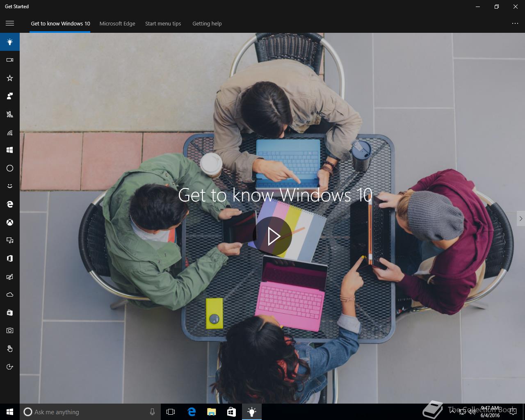Open the Office sidebar icon
The width and height of the screenshot is (525, 420).
pyautogui.click(x=10, y=258)
